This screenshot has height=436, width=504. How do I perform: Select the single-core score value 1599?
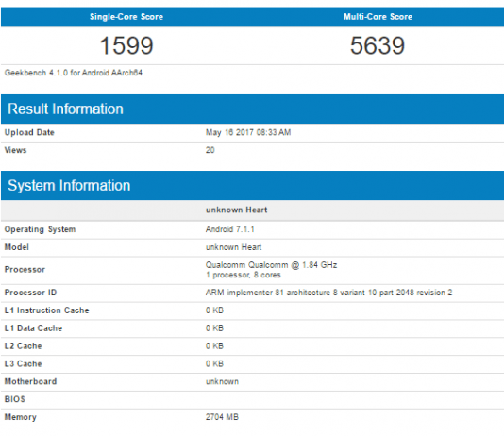click(x=126, y=45)
